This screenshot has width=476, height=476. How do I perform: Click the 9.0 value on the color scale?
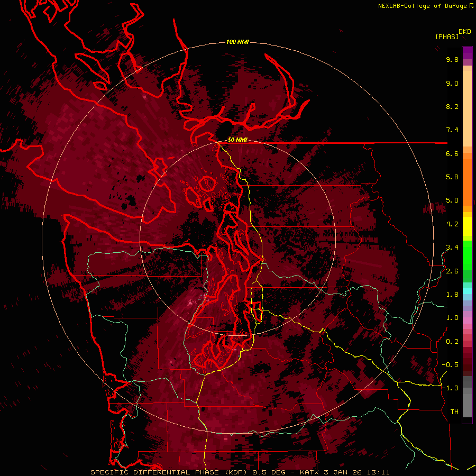click(452, 83)
